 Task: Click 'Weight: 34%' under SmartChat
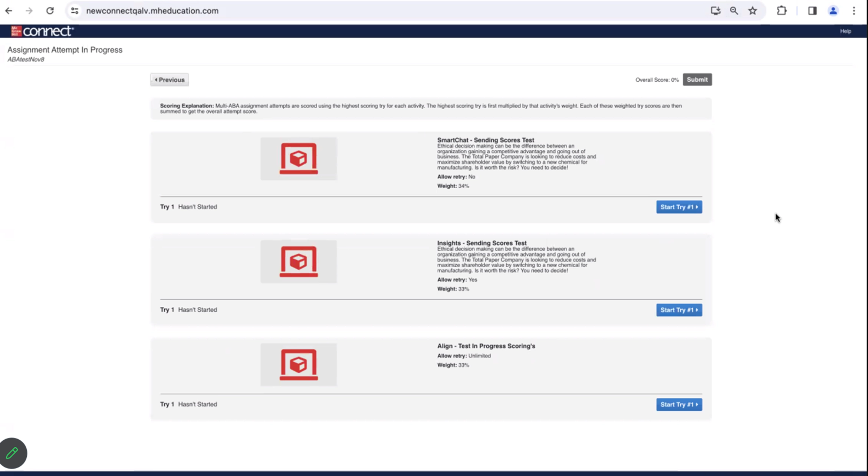[453, 186]
